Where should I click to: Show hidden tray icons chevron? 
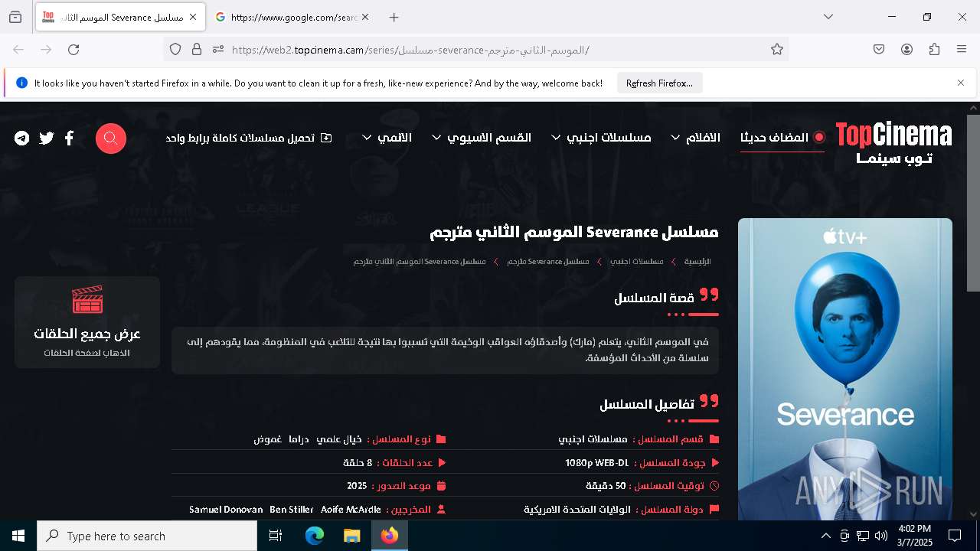pos(825,536)
